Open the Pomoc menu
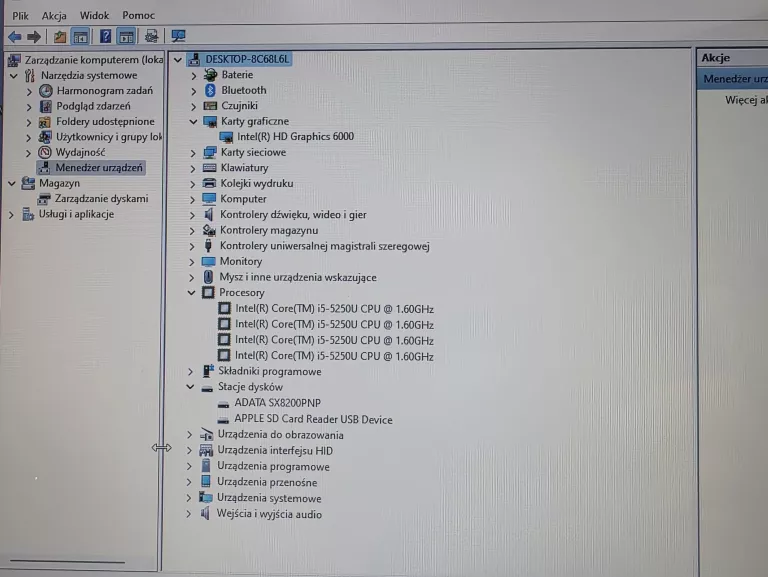The image size is (768, 577). (139, 16)
